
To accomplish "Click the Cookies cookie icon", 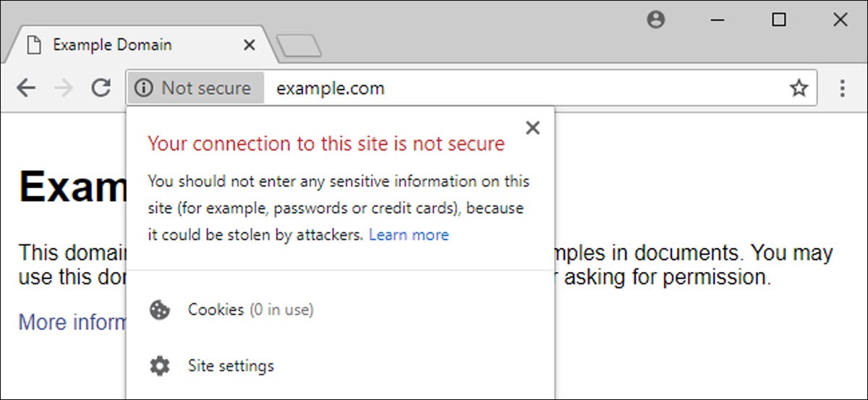I will [159, 310].
